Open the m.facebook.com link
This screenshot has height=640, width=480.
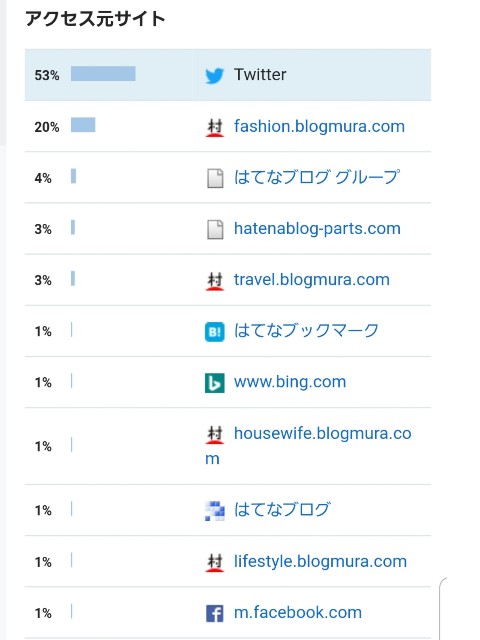[x=298, y=613]
